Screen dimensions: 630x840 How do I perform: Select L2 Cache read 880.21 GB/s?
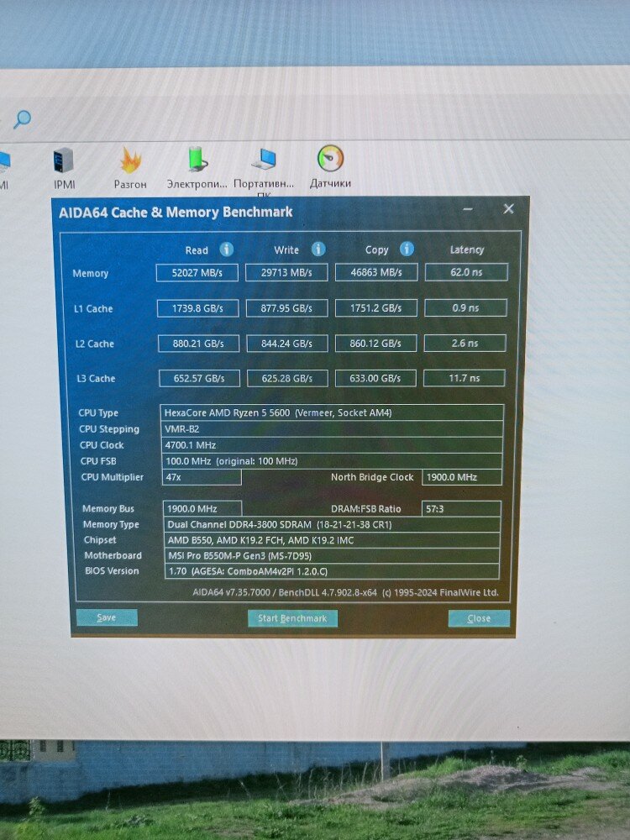tap(198, 344)
